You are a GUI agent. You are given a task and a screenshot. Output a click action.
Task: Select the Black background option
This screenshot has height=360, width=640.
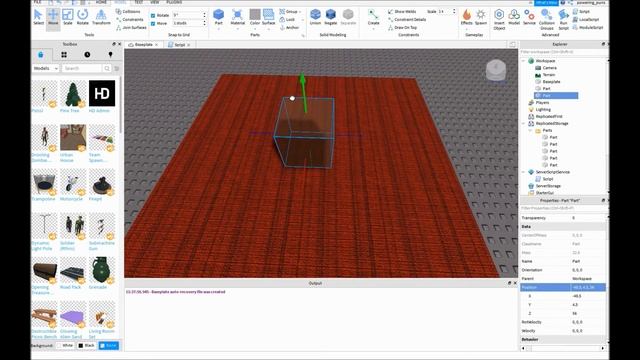86,345
